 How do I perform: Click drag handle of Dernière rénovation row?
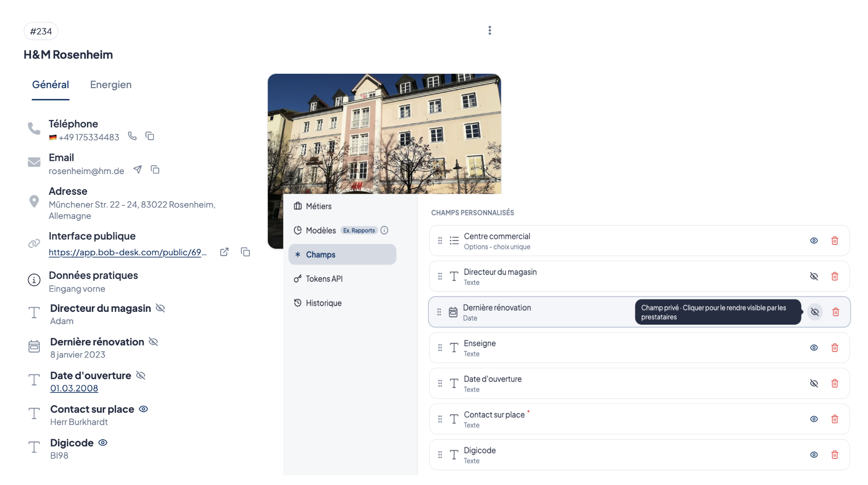[439, 312]
